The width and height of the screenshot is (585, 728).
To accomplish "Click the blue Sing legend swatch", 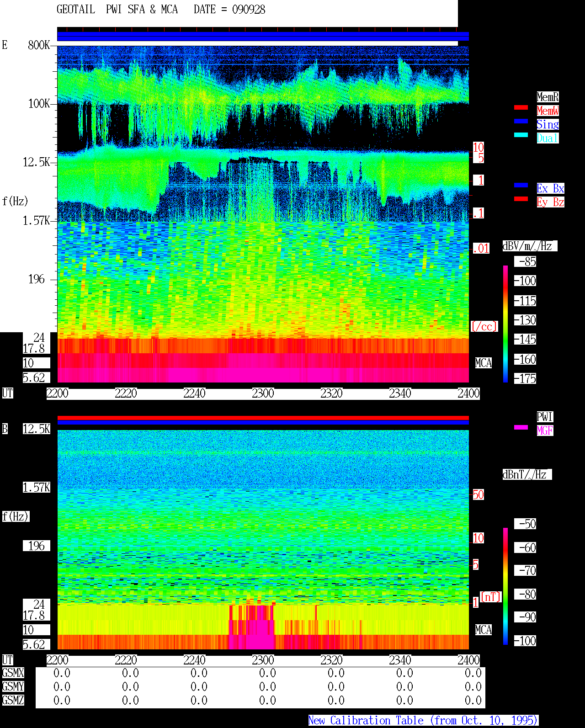I will [x=521, y=121].
